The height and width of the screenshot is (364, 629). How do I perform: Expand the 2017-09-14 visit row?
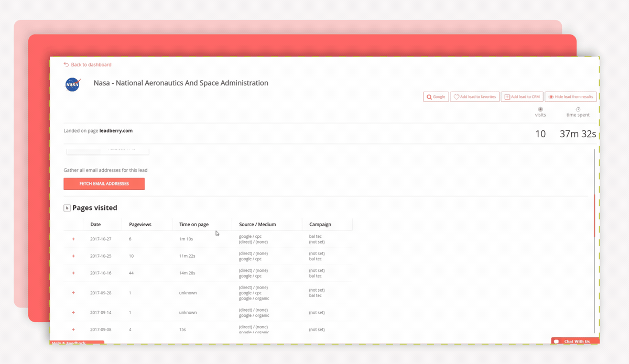point(73,313)
